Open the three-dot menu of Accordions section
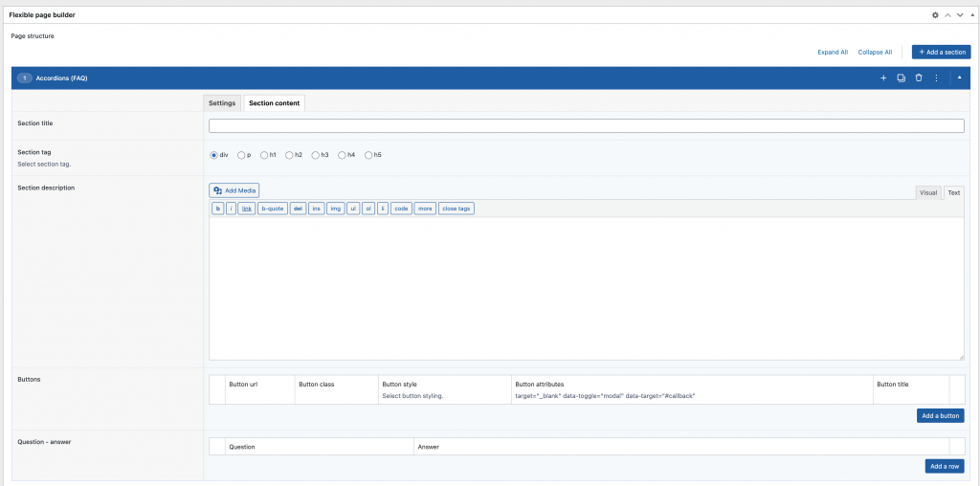The height and width of the screenshot is (486, 980). coord(936,78)
